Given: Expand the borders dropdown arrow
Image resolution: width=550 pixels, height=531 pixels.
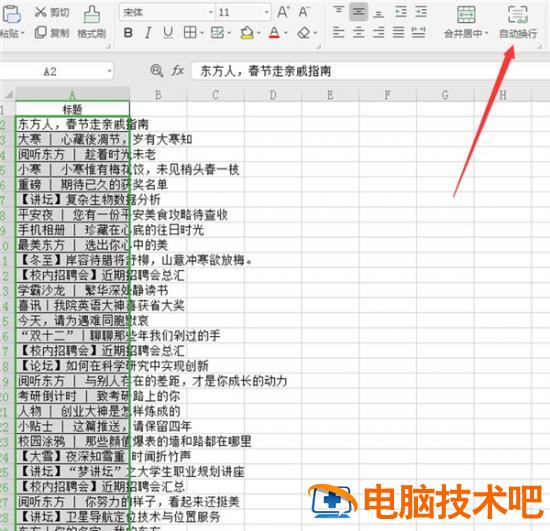Looking at the screenshot, I should click(202, 33).
